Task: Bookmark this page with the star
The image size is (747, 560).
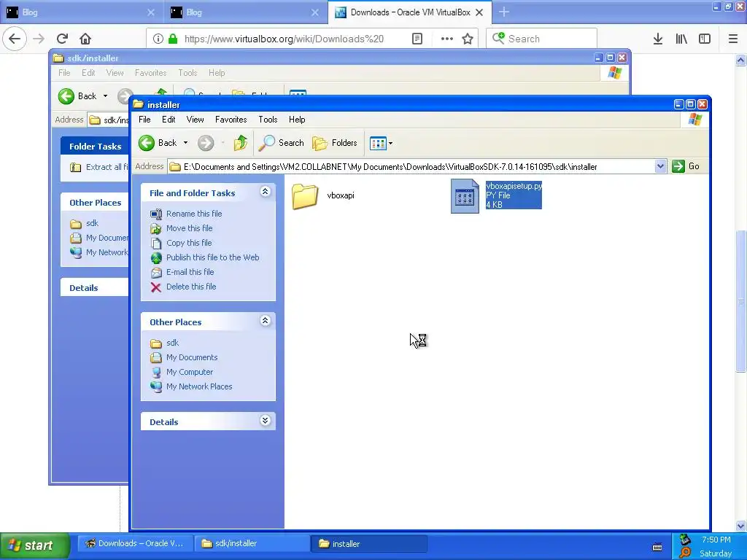Action: 468,39
